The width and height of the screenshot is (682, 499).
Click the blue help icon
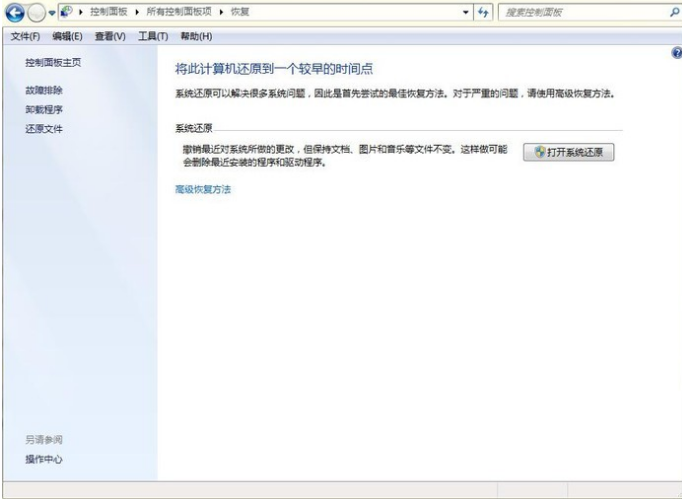tap(677, 52)
